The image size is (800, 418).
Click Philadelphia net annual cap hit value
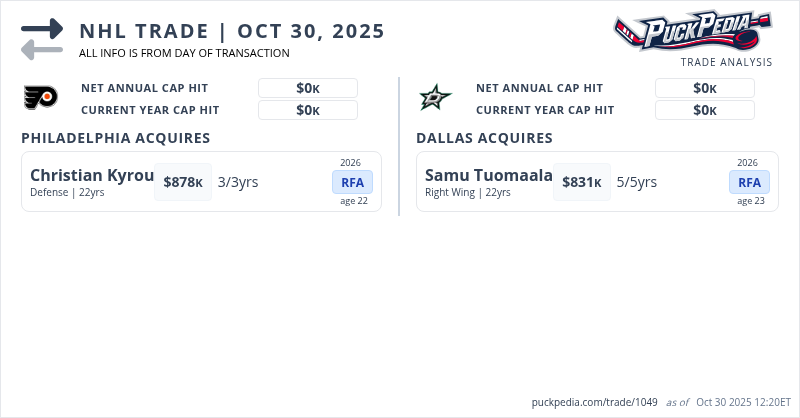[308, 88]
